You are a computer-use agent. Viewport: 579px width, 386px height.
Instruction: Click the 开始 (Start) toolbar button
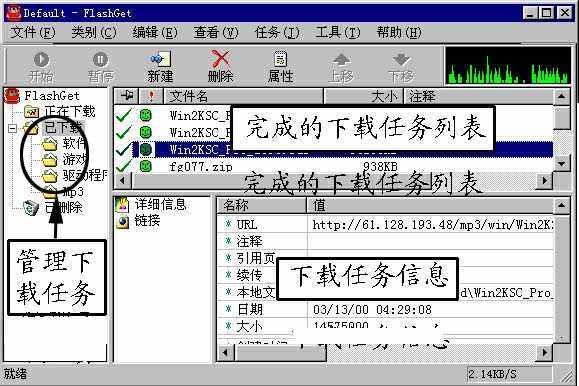[x=41, y=66]
